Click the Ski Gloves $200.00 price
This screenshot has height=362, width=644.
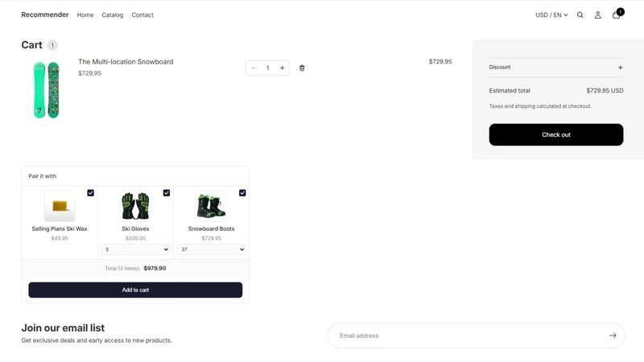coord(135,238)
